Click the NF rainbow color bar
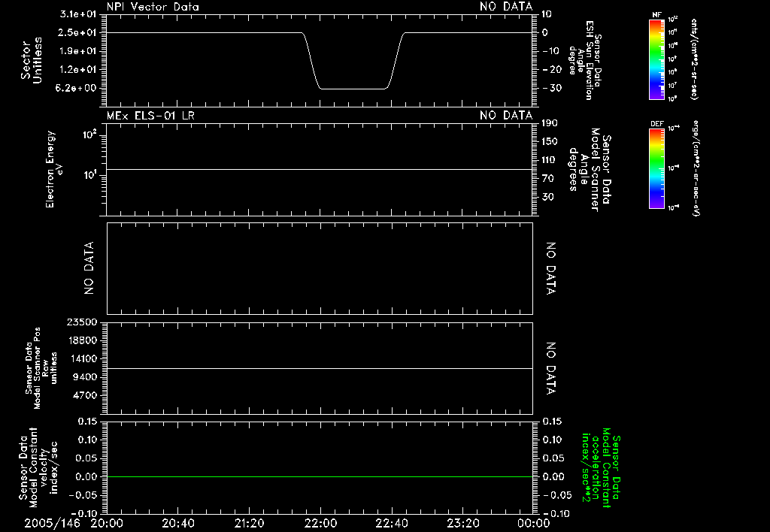Viewport: 770px width, 532px height. 656,59
